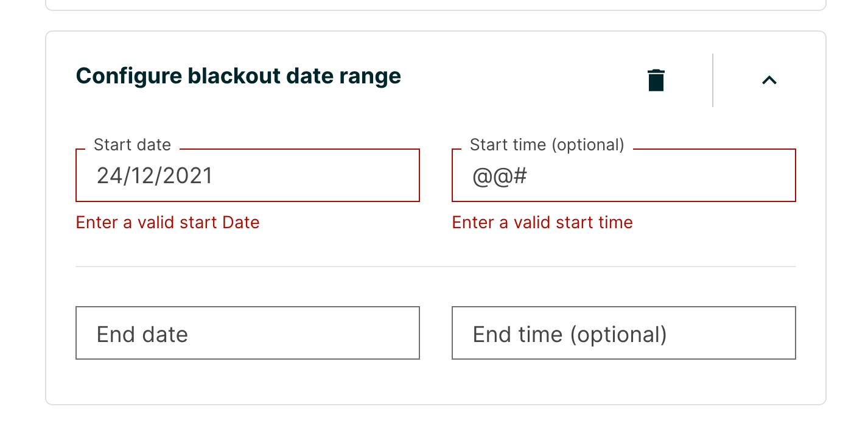Click the "Enter a valid start Date" error
The image size is (868, 426).
[x=167, y=223]
